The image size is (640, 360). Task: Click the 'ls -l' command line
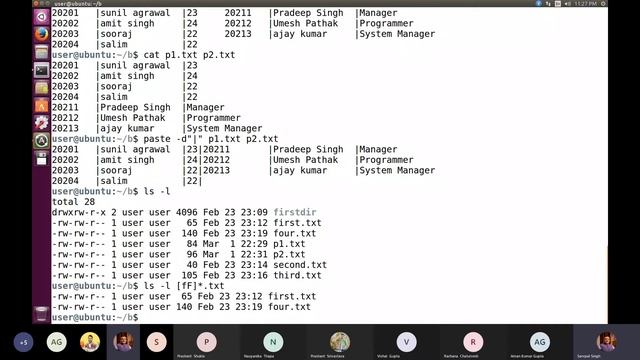point(156,191)
